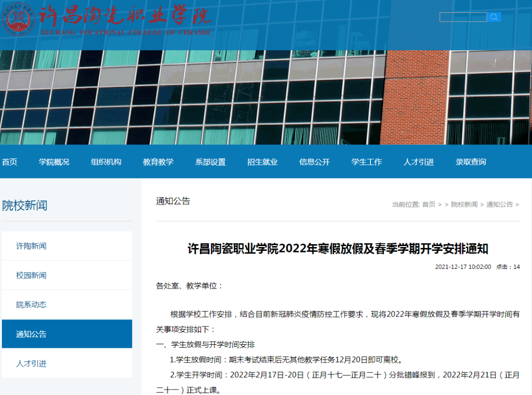Click the search magnifier icon
Screen dimensions: 532x395
(494, 17)
